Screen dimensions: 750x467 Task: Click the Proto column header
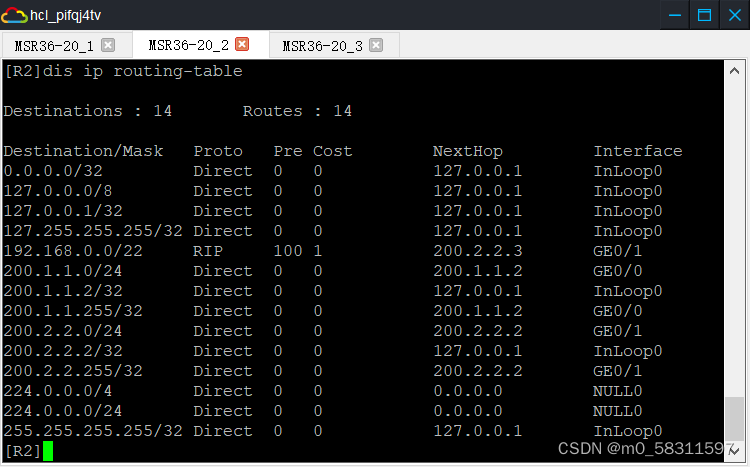tap(218, 151)
